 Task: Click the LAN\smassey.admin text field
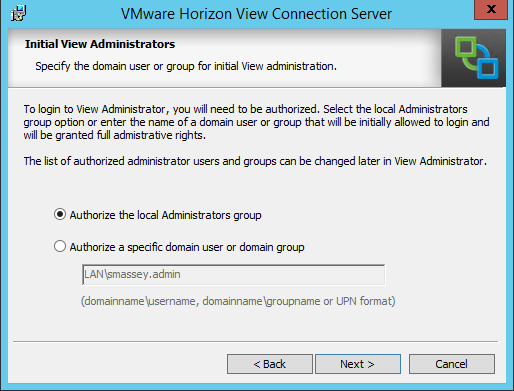tap(233, 275)
